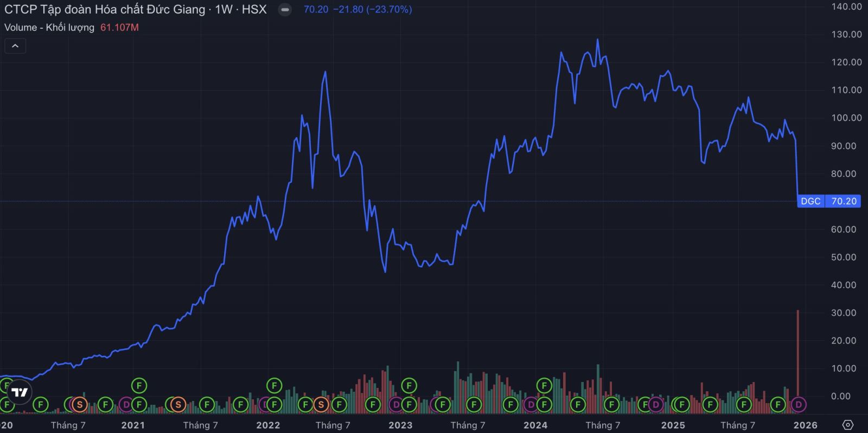Click the DGC 70.20 last price label

[829, 201]
